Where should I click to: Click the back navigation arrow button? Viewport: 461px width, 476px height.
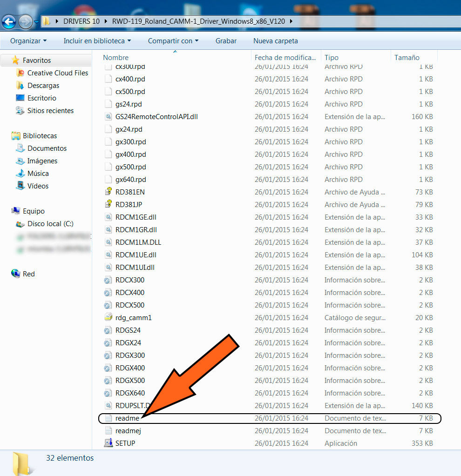9,21
